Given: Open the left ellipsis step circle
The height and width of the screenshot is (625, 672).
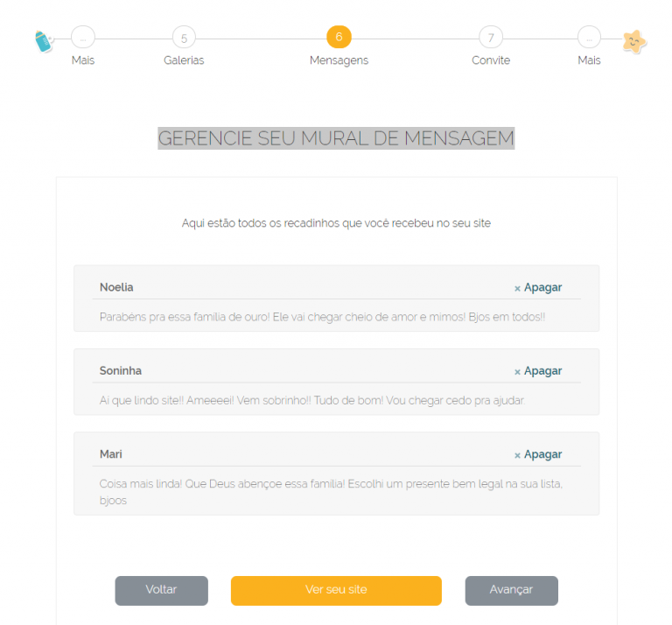Looking at the screenshot, I should pos(83,38).
